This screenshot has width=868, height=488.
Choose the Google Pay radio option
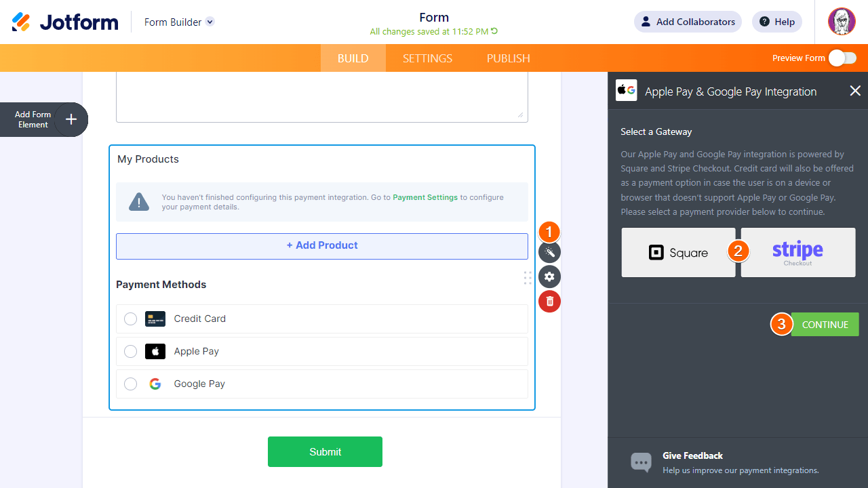coord(131,384)
